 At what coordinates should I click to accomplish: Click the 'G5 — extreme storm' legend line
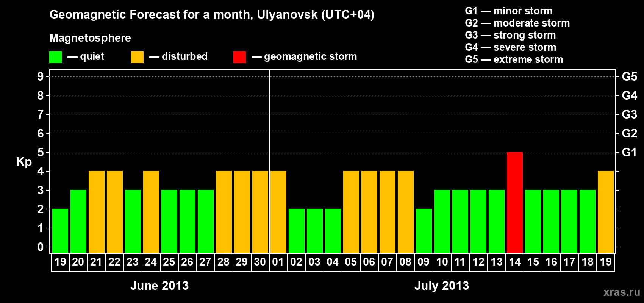coord(514,59)
